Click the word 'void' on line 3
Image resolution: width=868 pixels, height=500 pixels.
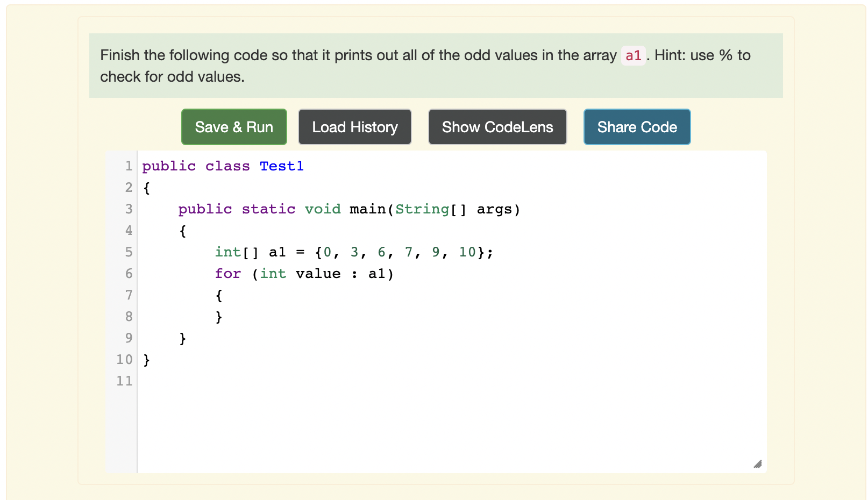pos(323,209)
